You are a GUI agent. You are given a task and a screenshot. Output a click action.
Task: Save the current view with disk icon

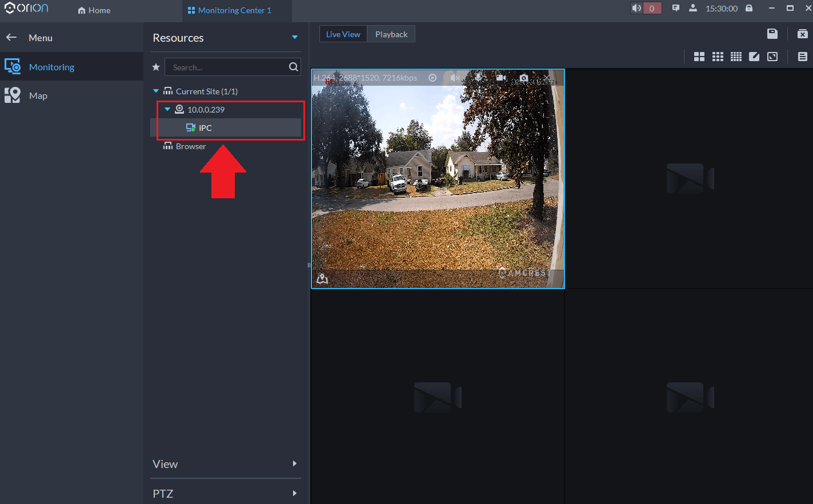[772, 34]
